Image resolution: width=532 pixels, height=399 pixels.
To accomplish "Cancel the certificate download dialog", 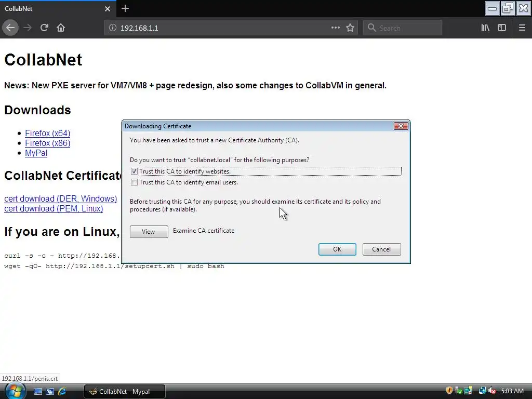I will point(382,249).
